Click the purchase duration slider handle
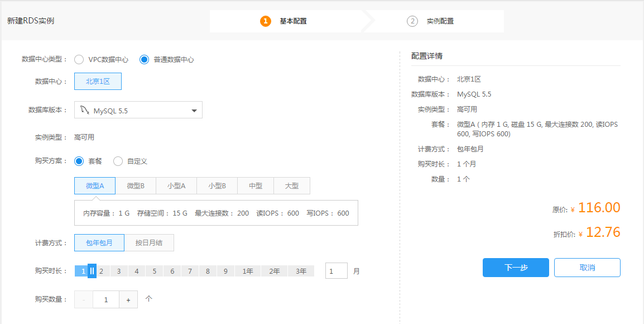Viewport: 644px width, 324px height. click(x=92, y=271)
